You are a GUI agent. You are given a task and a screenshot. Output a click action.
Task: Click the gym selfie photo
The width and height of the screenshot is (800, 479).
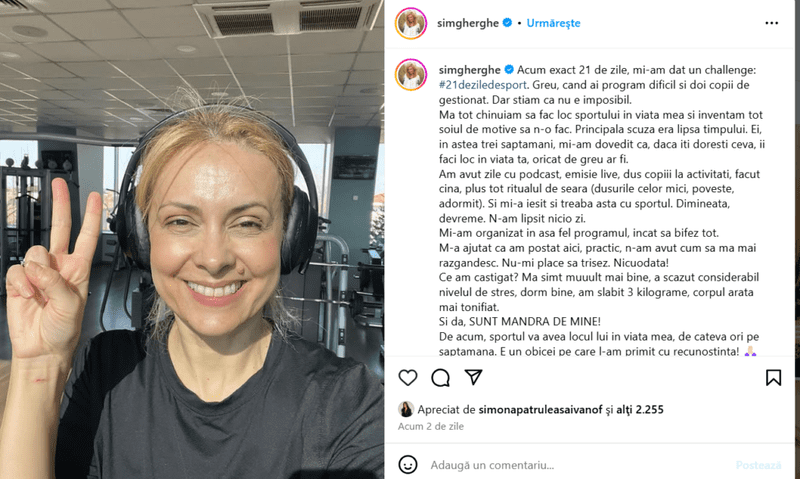point(192,240)
